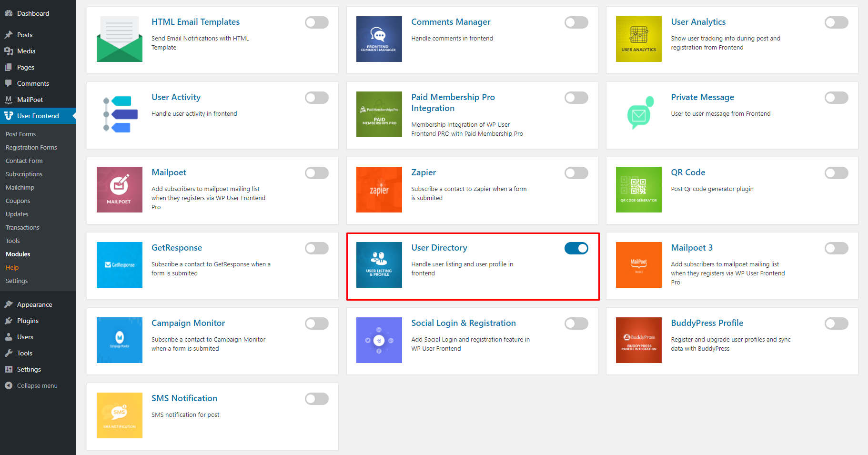Click the Mailpoet pink module icon
Image resolution: width=868 pixels, height=455 pixels.
click(x=120, y=190)
